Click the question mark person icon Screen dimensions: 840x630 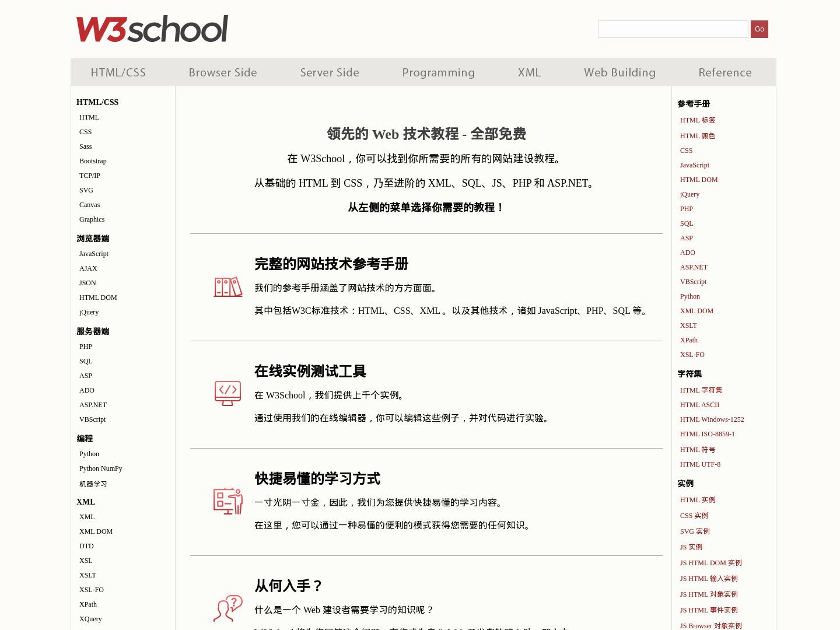[x=228, y=608]
